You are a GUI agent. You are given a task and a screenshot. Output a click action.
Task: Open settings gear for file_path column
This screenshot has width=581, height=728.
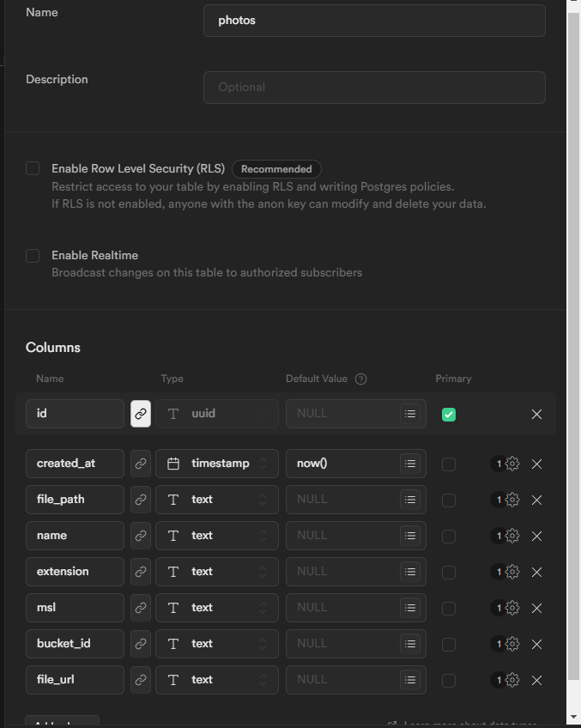click(x=512, y=500)
